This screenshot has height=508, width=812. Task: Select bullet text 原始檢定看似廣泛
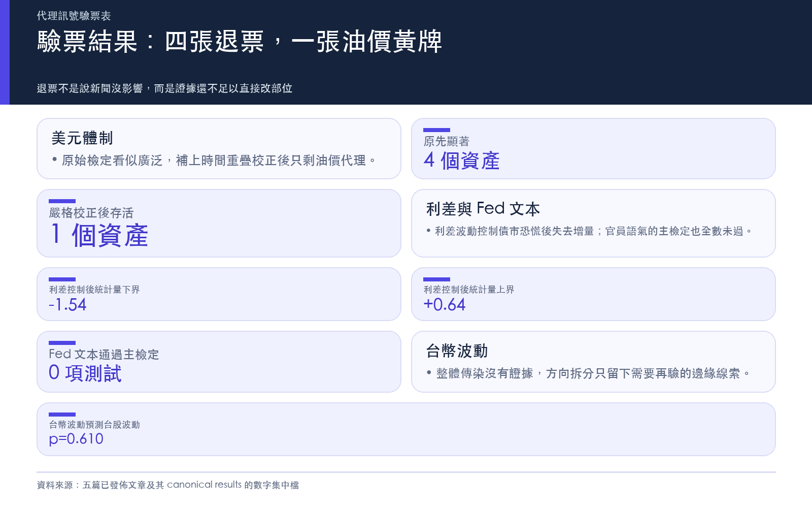point(112,161)
